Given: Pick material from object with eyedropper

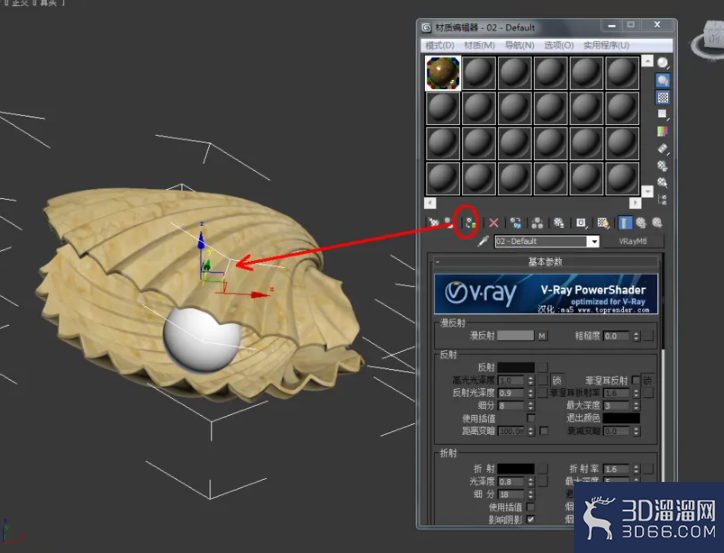Looking at the screenshot, I should 483,241.
